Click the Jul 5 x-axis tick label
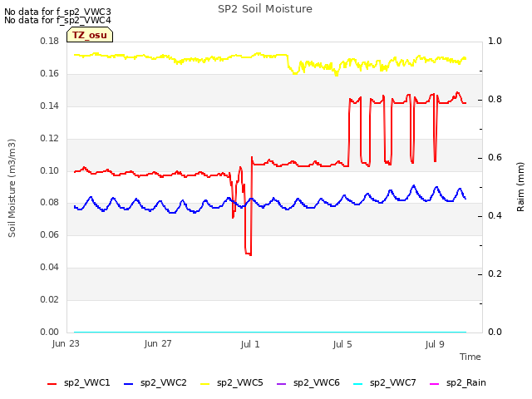 click(x=342, y=344)
